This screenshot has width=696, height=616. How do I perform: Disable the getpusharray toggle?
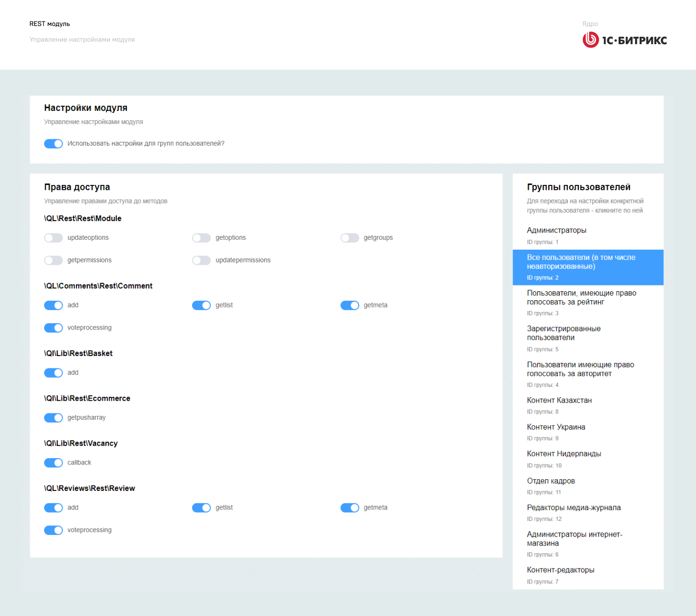click(53, 418)
